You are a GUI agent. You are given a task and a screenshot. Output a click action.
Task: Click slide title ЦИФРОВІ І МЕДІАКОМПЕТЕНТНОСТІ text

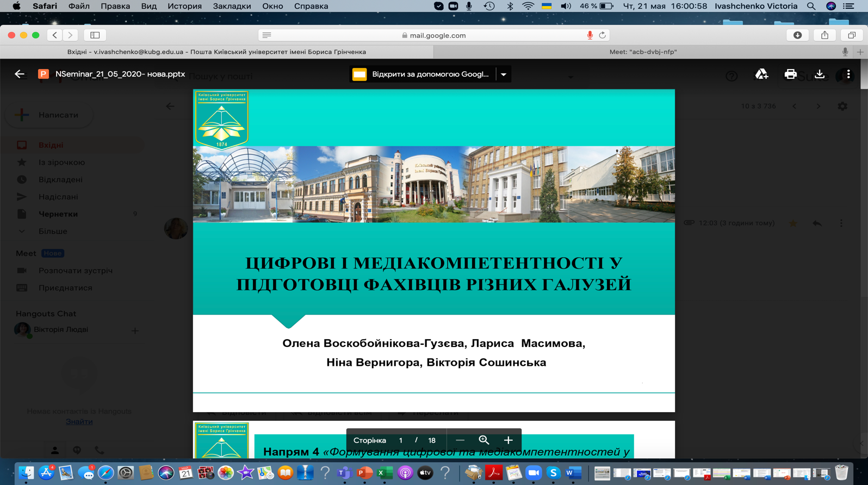point(434,273)
